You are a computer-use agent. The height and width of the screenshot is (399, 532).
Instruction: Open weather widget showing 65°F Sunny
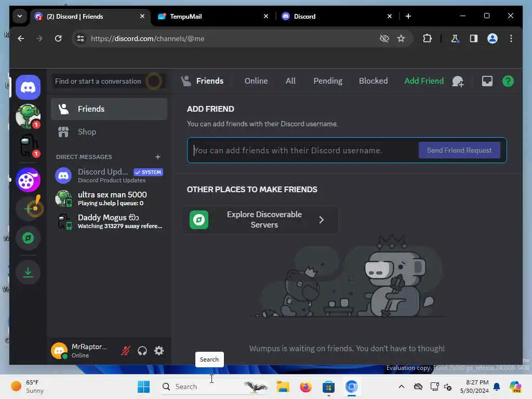tap(28, 387)
